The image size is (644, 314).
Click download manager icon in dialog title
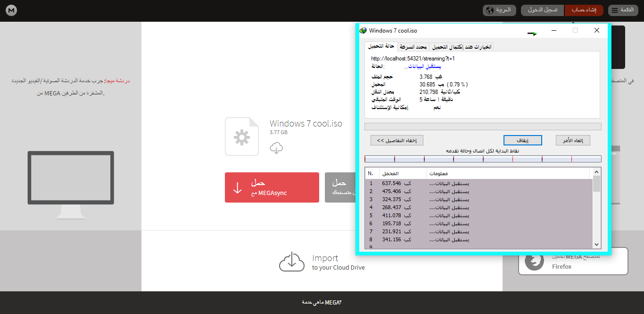(363, 30)
